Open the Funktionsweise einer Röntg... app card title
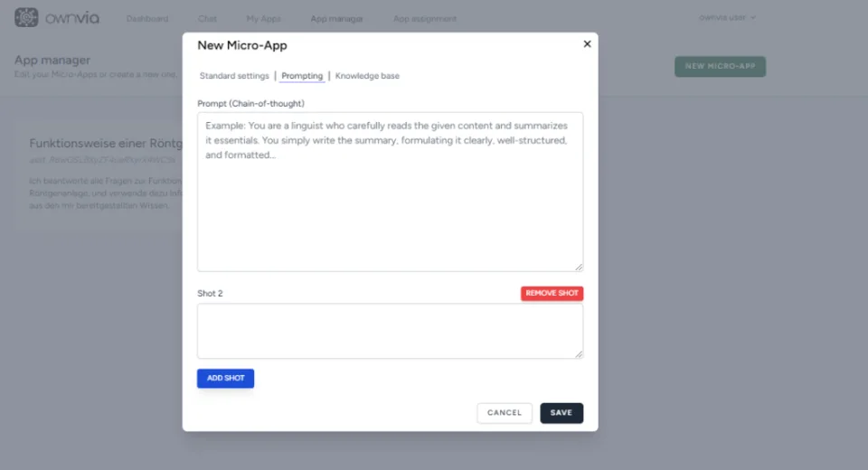The height and width of the screenshot is (470, 868). 106,144
